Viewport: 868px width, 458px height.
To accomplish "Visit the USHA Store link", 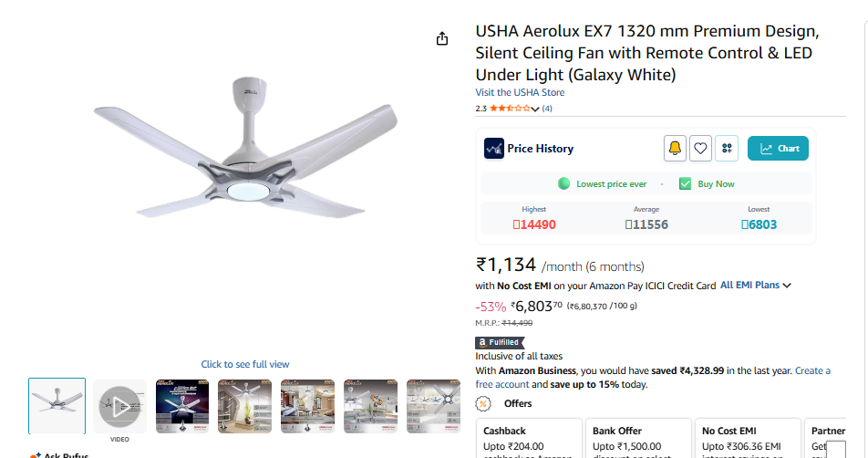I will click(520, 92).
